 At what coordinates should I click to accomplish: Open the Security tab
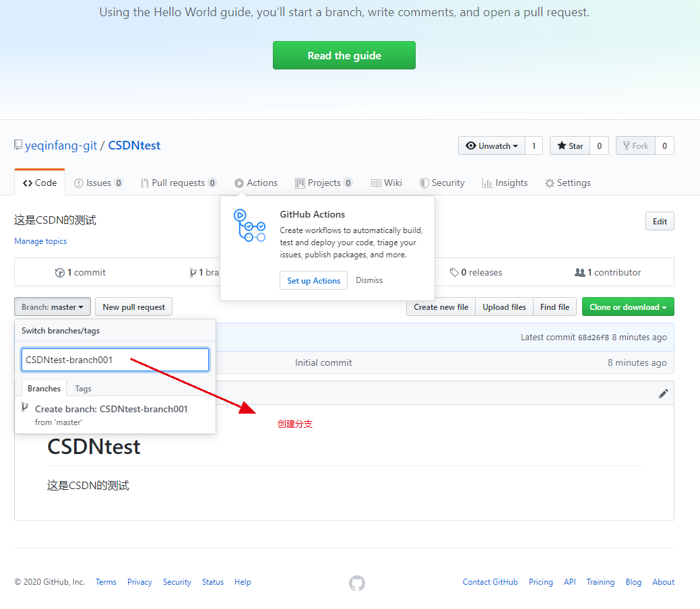442,183
